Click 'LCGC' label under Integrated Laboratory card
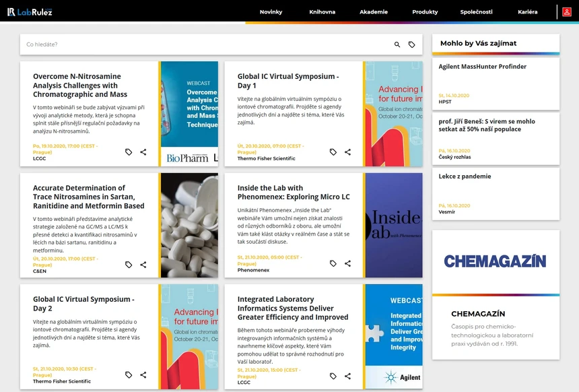579x392 pixels. (244, 383)
